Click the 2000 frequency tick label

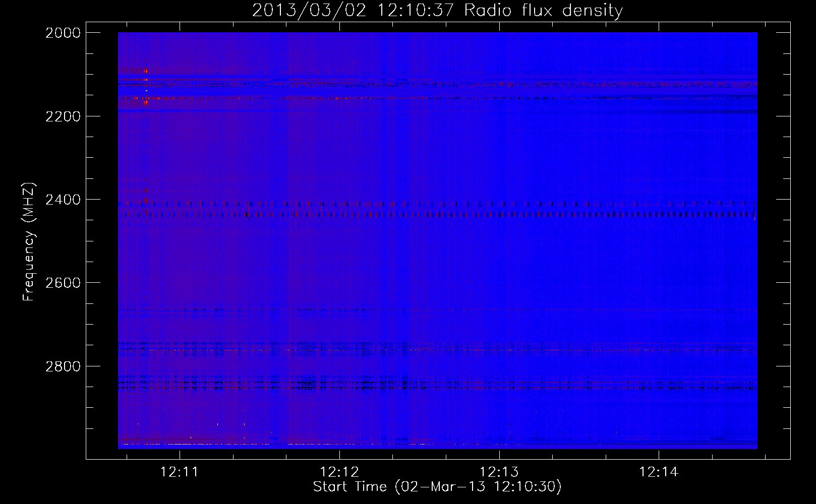[63, 33]
